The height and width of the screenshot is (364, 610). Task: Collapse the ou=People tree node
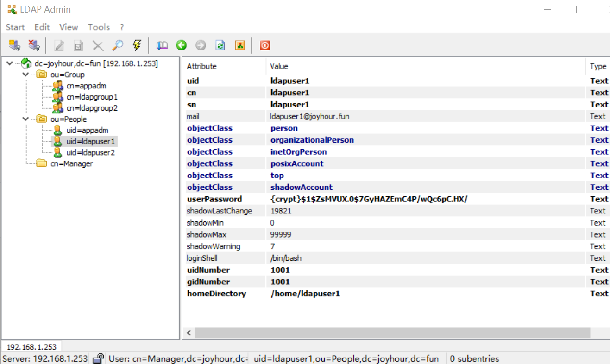25,119
